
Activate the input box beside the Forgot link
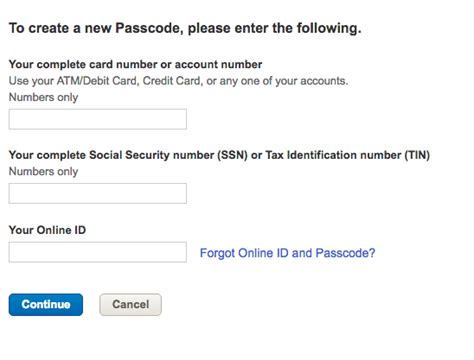[x=98, y=252]
